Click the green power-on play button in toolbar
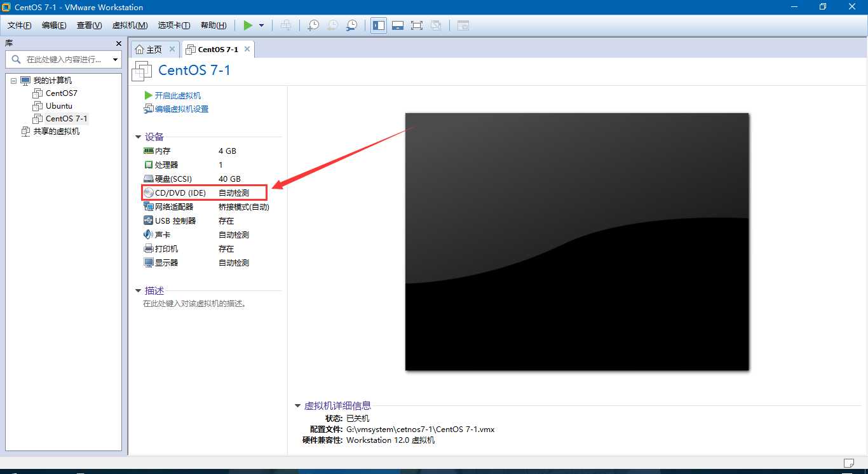Viewport: 868px width, 474px height. (x=248, y=25)
